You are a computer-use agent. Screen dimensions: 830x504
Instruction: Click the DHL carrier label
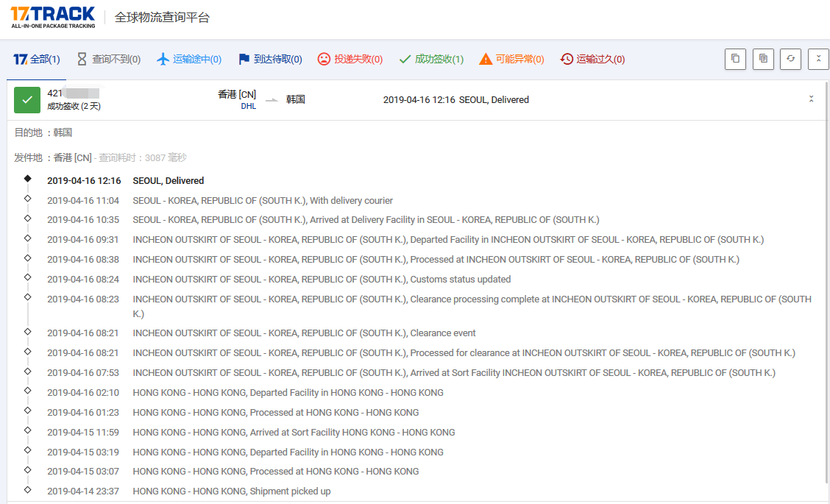pyautogui.click(x=248, y=107)
